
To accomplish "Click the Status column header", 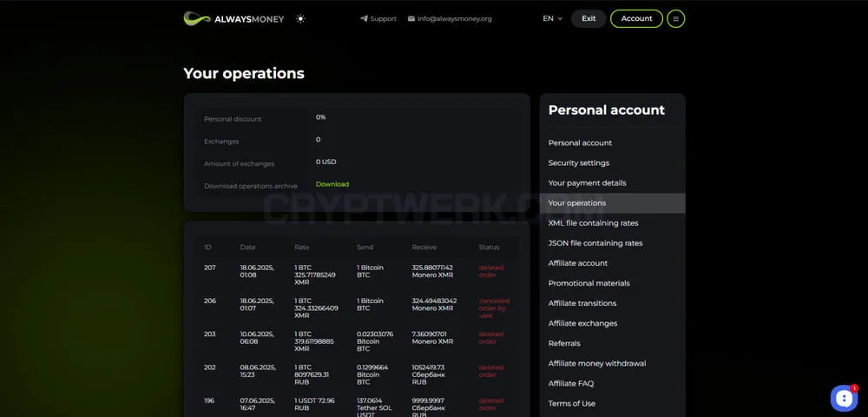I will (489, 247).
